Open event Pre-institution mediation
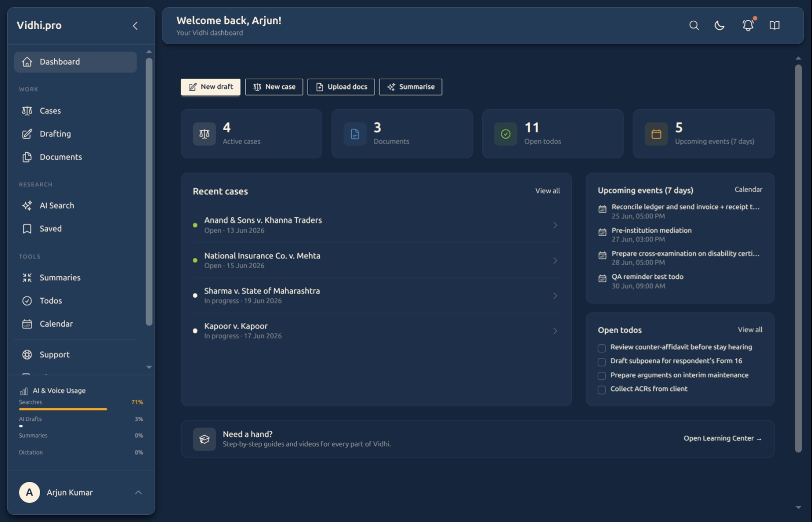Viewport: 812px width, 522px height. tap(652, 231)
